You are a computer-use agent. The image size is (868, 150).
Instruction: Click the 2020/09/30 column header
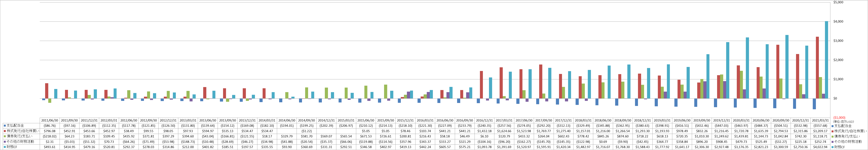[780, 120]
